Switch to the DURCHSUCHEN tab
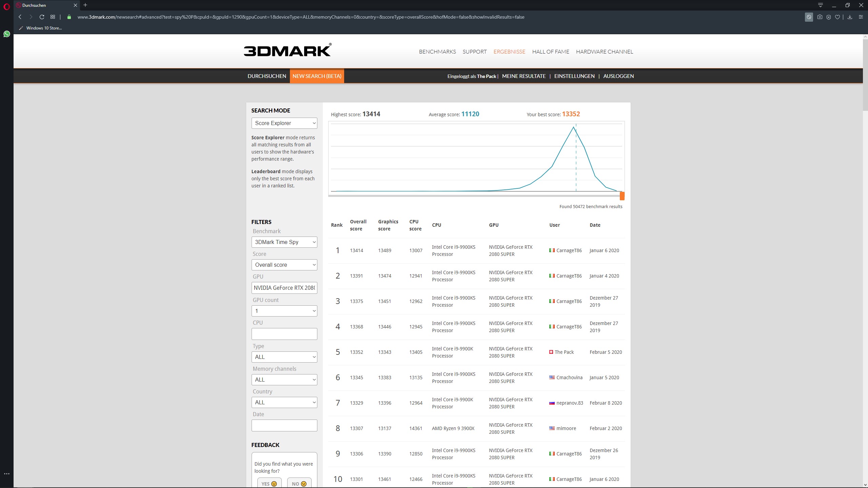868x488 pixels. pyautogui.click(x=267, y=76)
